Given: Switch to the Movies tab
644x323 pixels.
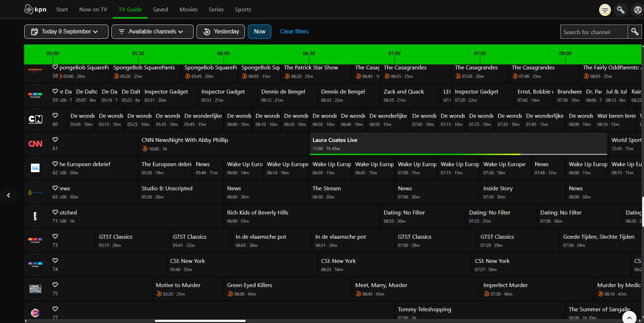Looking at the screenshot, I should click(188, 10).
